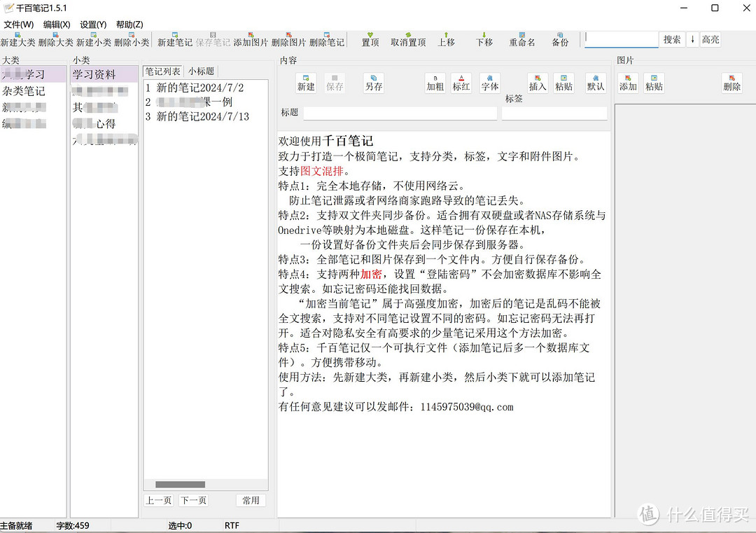
Task: Open the 设置(Y) menu
Action: pyautogui.click(x=92, y=24)
